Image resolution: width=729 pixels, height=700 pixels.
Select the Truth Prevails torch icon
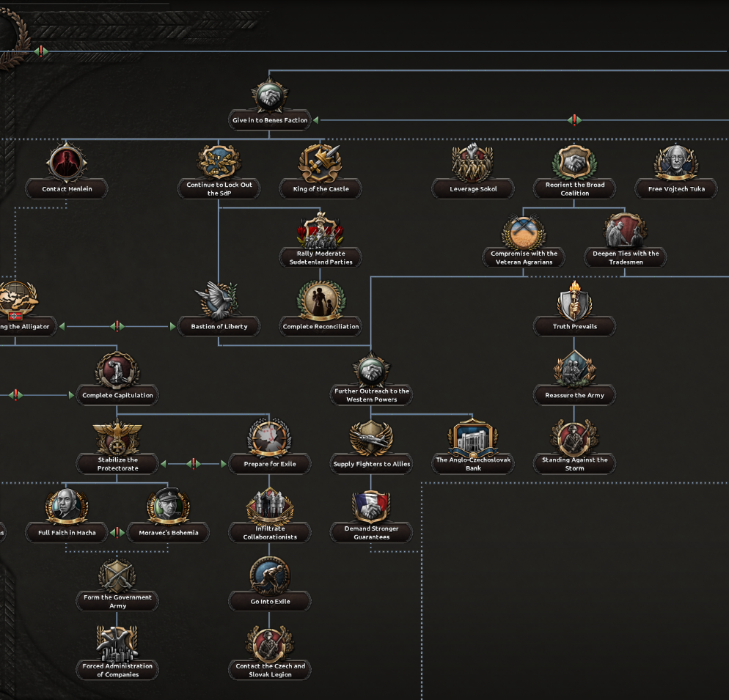[x=574, y=301]
